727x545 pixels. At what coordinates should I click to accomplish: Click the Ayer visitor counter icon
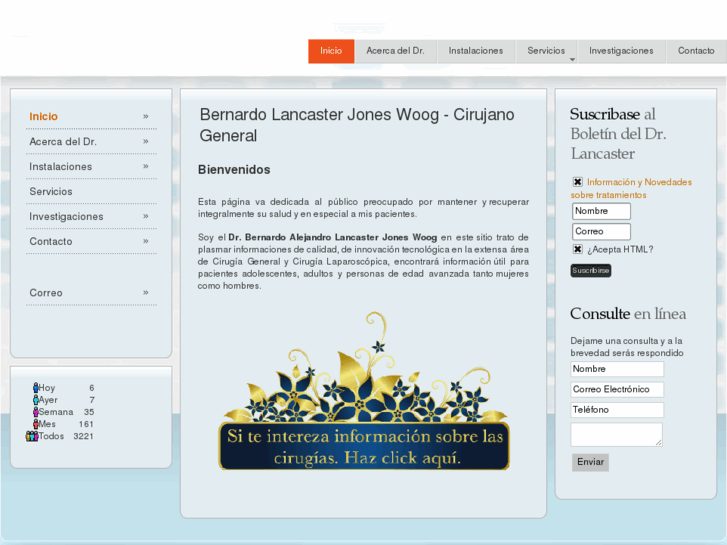pos(35,399)
